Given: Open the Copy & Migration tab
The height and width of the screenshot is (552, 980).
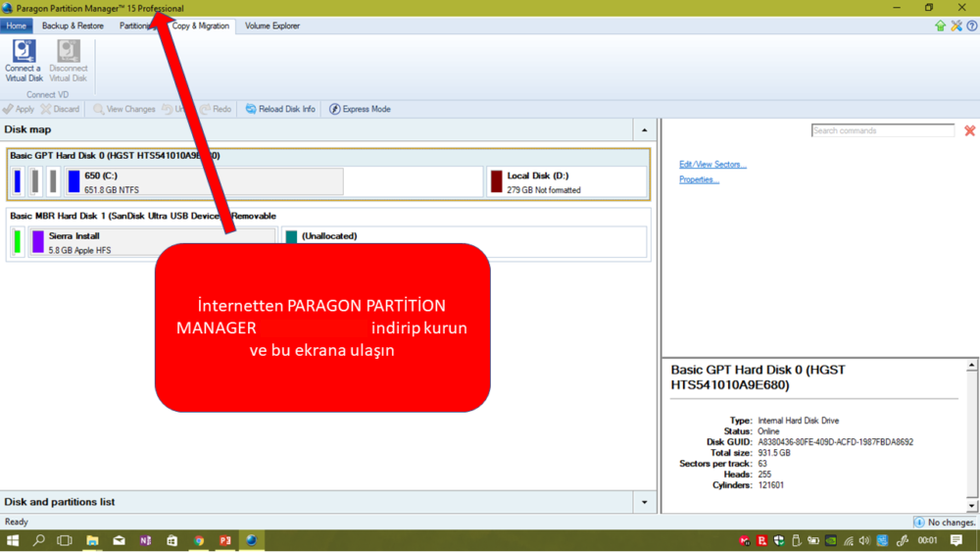Looking at the screenshot, I should (x=201, y=25).
